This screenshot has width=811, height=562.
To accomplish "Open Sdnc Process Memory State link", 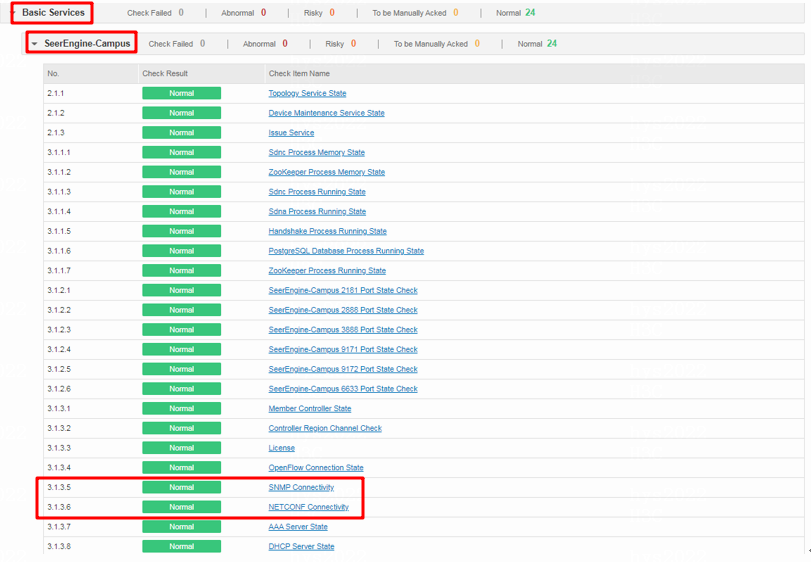I will [317, 152].
